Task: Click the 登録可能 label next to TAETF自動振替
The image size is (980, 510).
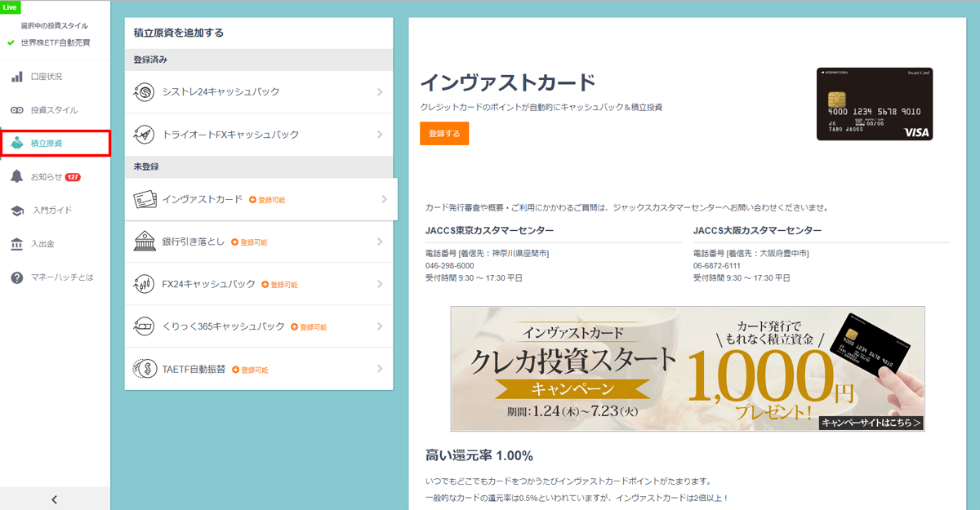Action: pos(255,370)
